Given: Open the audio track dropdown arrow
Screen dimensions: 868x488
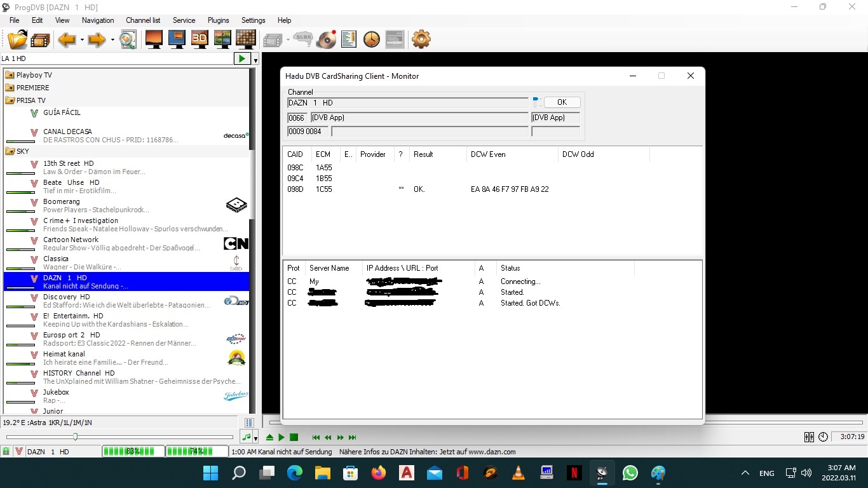Looking at the screenshot, I should tap(255, 438).
